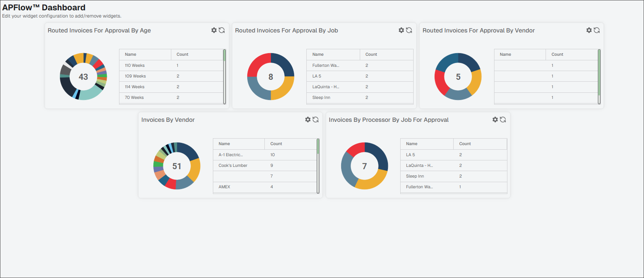
Task: Select LA 5 in Invoices By Processor table
Action: (x=454, y=155)
